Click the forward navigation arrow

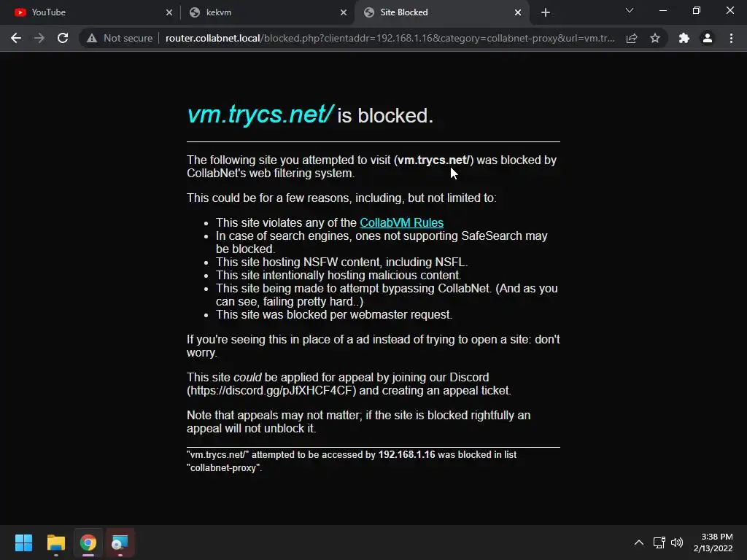(39, 38)
